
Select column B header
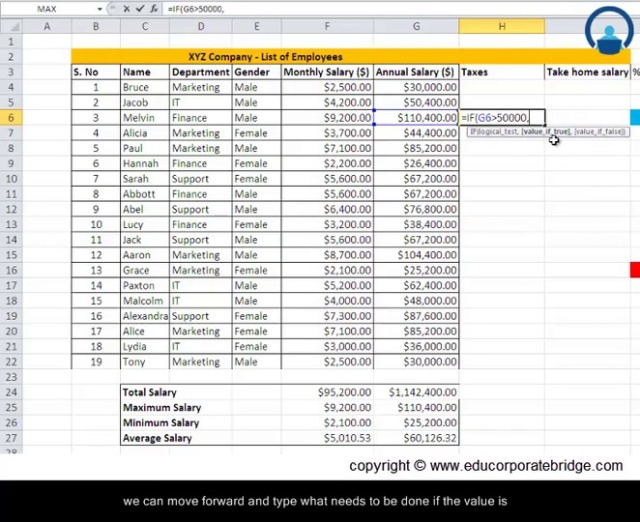click(96, 27)
